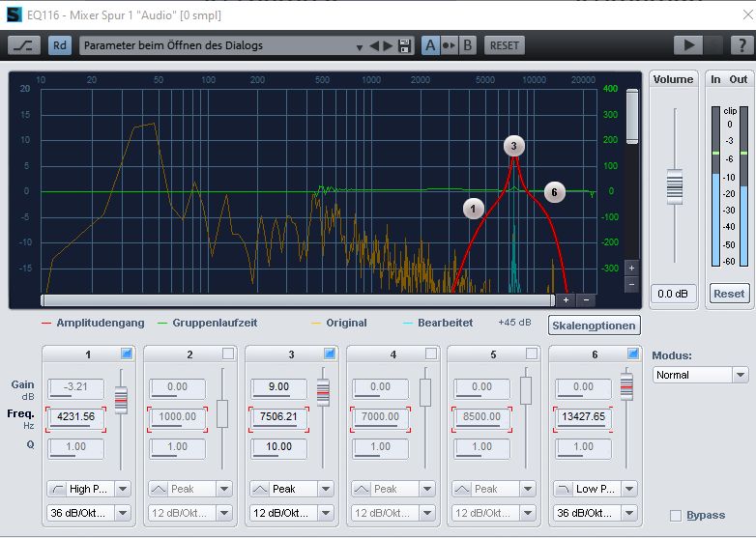Open Skalenoptionen button
756x538 pixels.
[x=594, y=325]
